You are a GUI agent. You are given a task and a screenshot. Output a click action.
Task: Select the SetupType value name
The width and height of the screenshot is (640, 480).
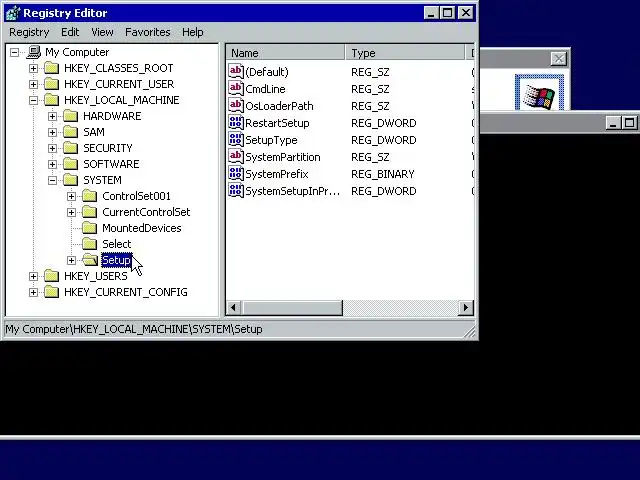pos(271,140)
